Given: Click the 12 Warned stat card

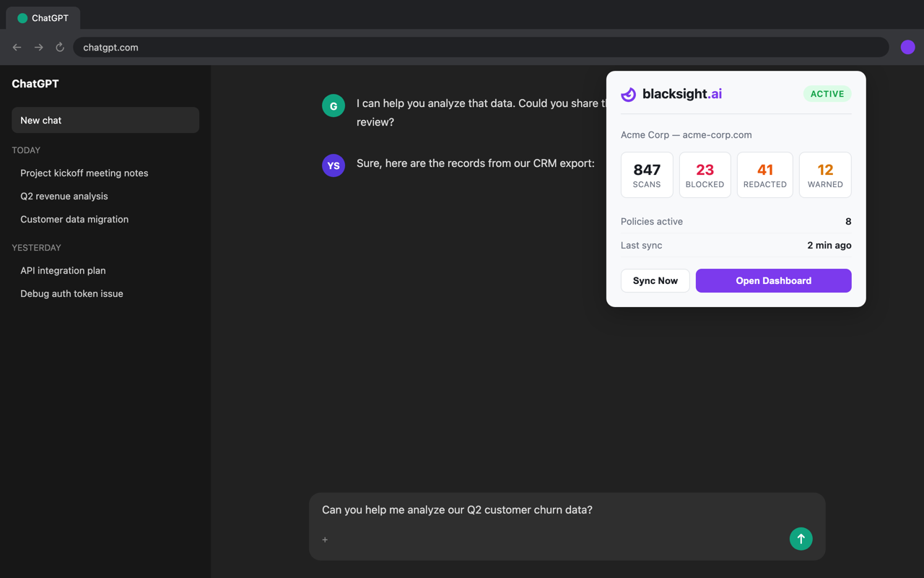Looking at the screenshot, I should click(x=825, y=175).
